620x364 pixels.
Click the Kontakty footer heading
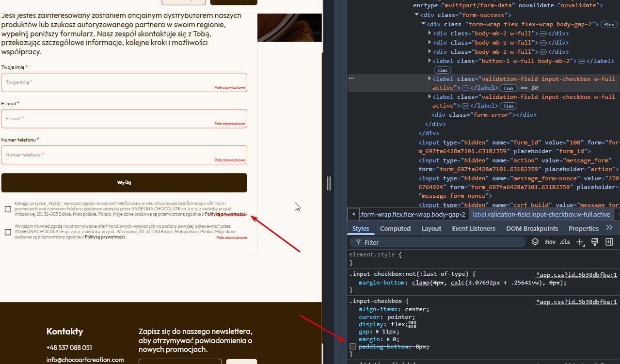[x=65, y=332]
